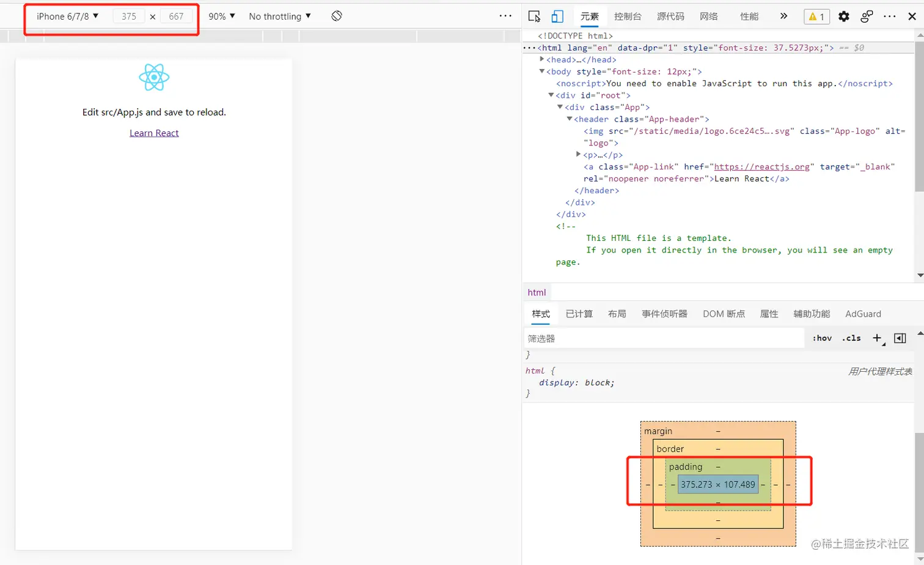Click the DOM tree scrollbar down arrow
Viewport: 924px width, 565px height.
[920, 275]
